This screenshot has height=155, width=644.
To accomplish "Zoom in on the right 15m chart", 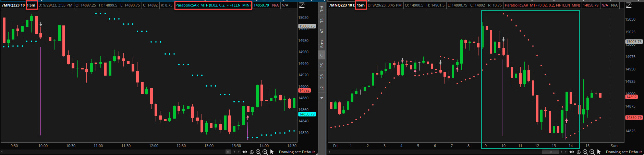I will pyautogui.click(x=585, y=152).
